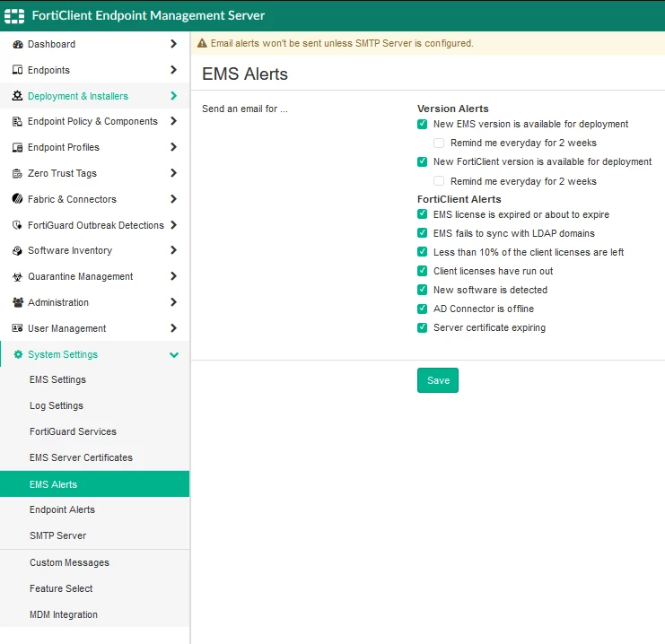Toggle EMS license is expired checkbox
Screen dimensions: 665x644
[422, 214]
